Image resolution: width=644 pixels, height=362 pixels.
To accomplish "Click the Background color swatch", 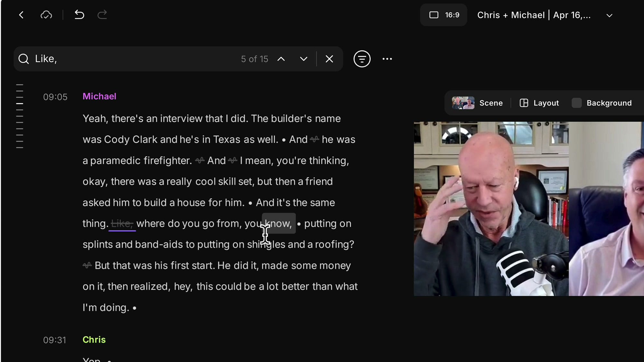I will (x=576, y=103).
